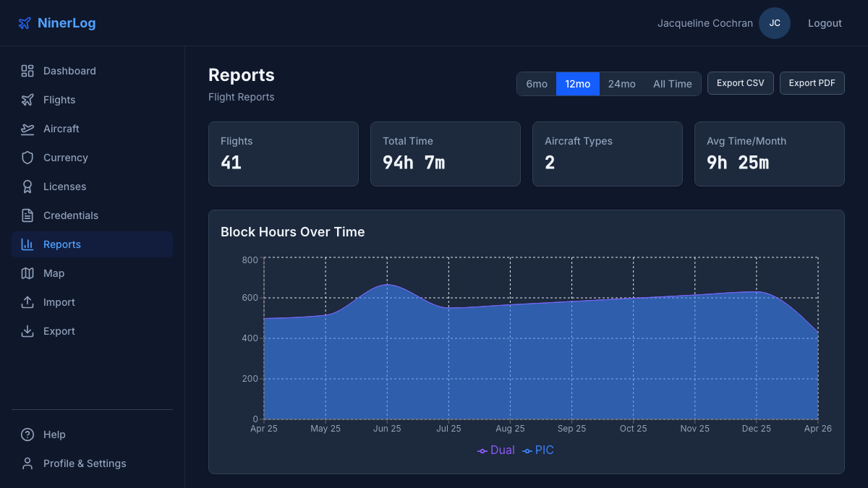Click the Block Hours Over Time heading
The height and width of the screenshot is (488, 868).
[x=293, y=232]
